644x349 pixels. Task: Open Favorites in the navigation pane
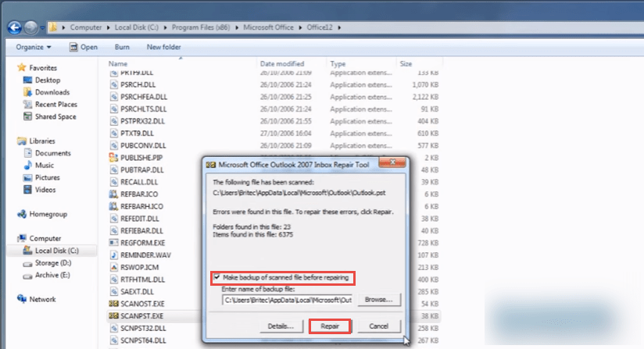coord(43,68)
